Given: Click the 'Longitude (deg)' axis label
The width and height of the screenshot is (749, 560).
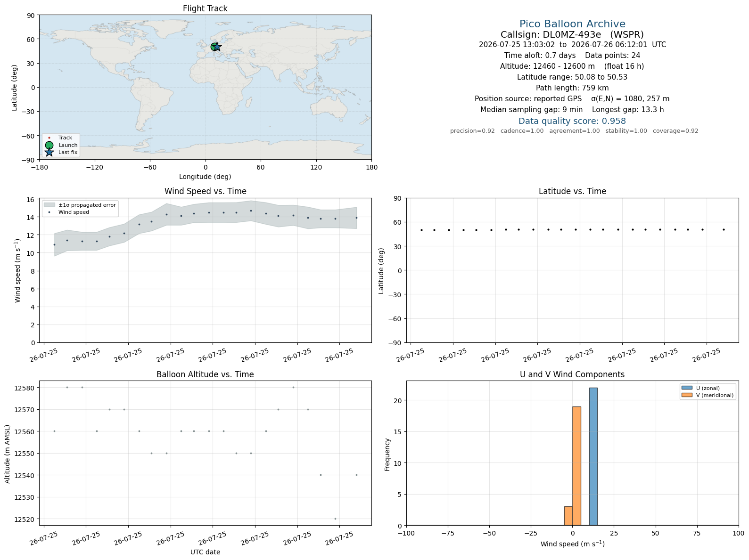Looking at the screenshot, I should pyautogui.click(x=205, y=177).
